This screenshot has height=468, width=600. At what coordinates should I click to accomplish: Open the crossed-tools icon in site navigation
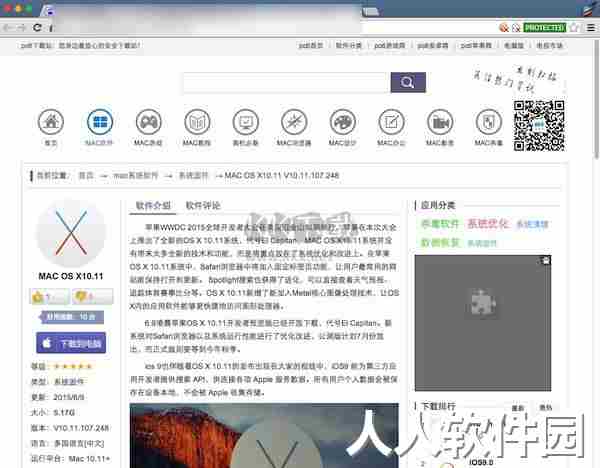294,122
